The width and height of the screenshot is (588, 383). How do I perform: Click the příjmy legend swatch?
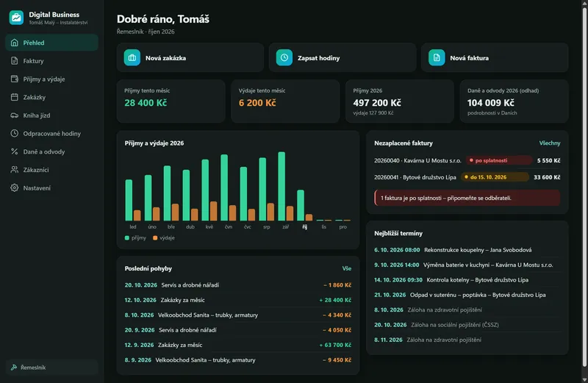coord(126,238)
